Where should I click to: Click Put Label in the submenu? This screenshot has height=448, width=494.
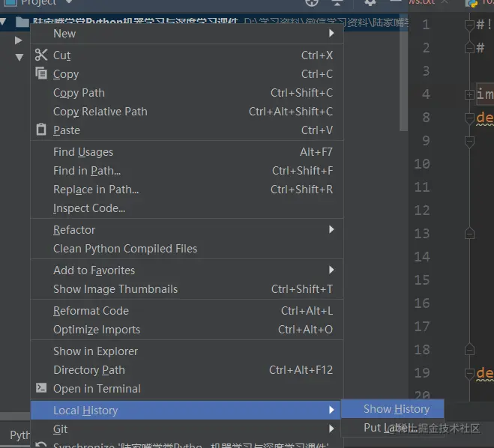393,428
